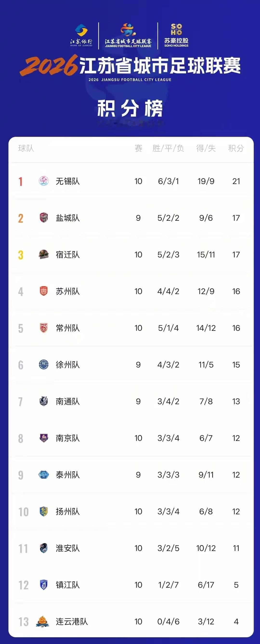
Task: Click the 积分榜 standings title
Action: click(130, 108)
